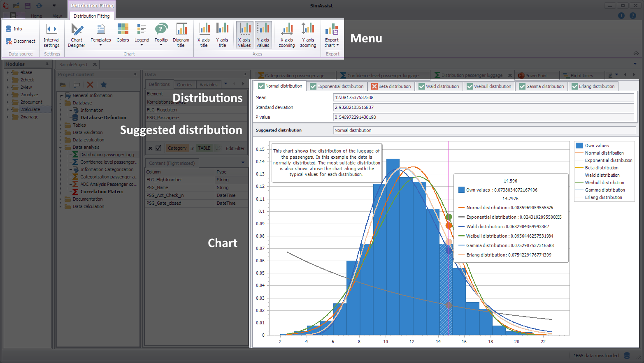This screenshot has width=644, height=363.
Task: Expand the Tooltip dropdown arrow
Action: tap(161, 45)
